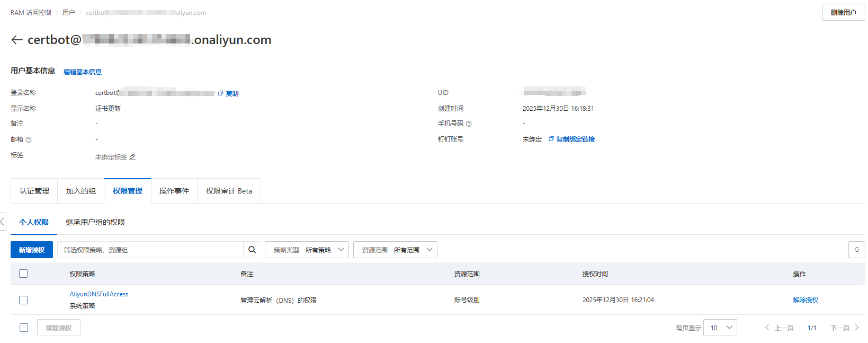
Task: Tick the bottom checkbox beside 解除授权 button
Action: pyautogui.click(x=24, y=328)
